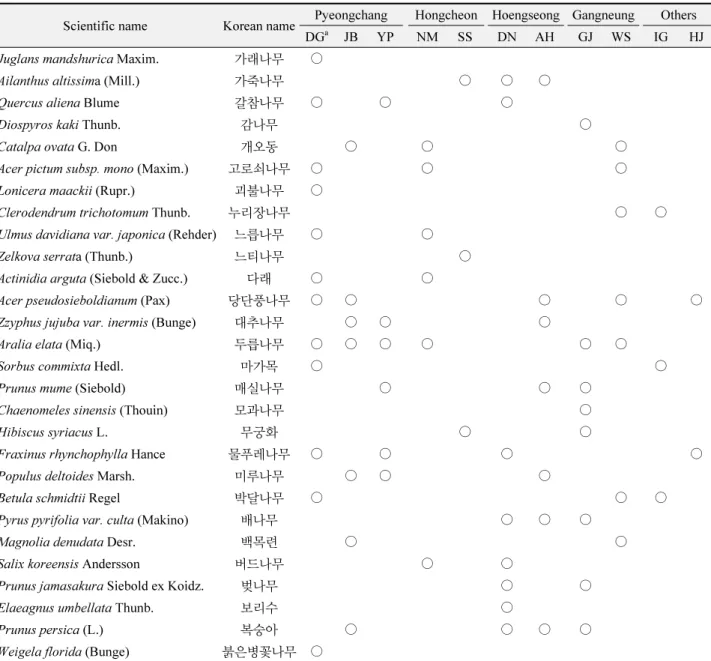The height and width of the screenshot is (661, 711).
Task: Select Ailanthus altissima (Mill.) row name
Action: click(69, 81)
